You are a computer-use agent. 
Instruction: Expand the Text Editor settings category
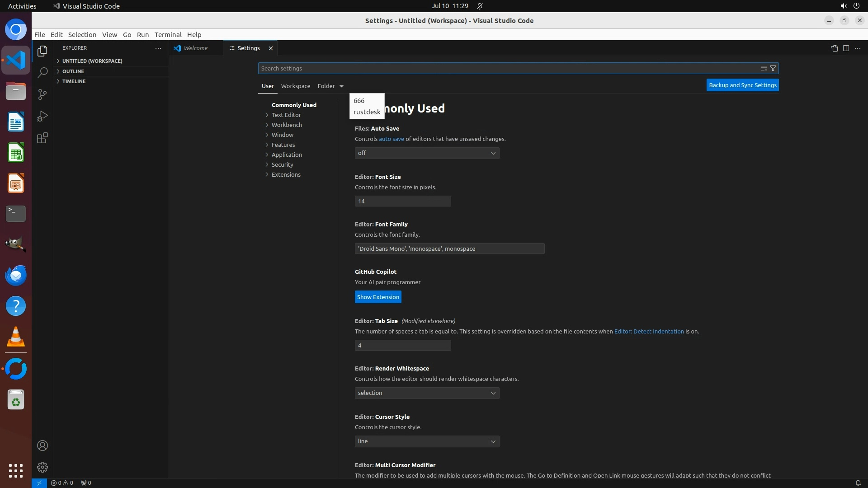[x=286, y=115]
